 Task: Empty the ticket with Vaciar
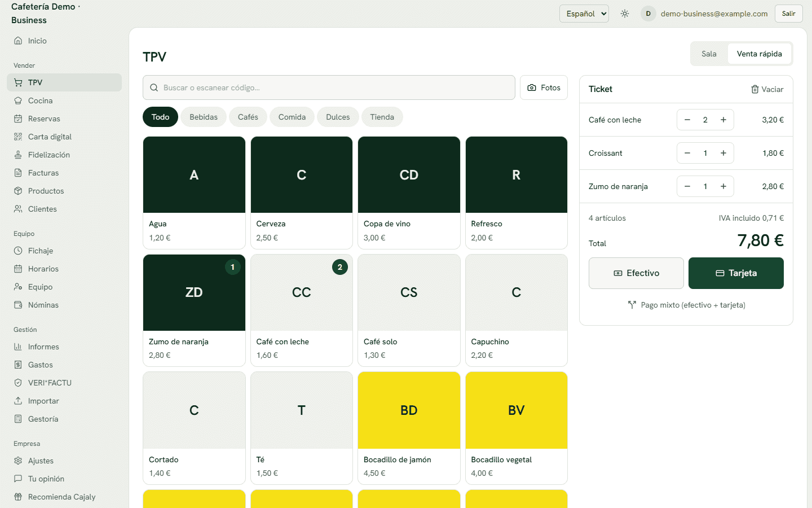click(767, 89)
